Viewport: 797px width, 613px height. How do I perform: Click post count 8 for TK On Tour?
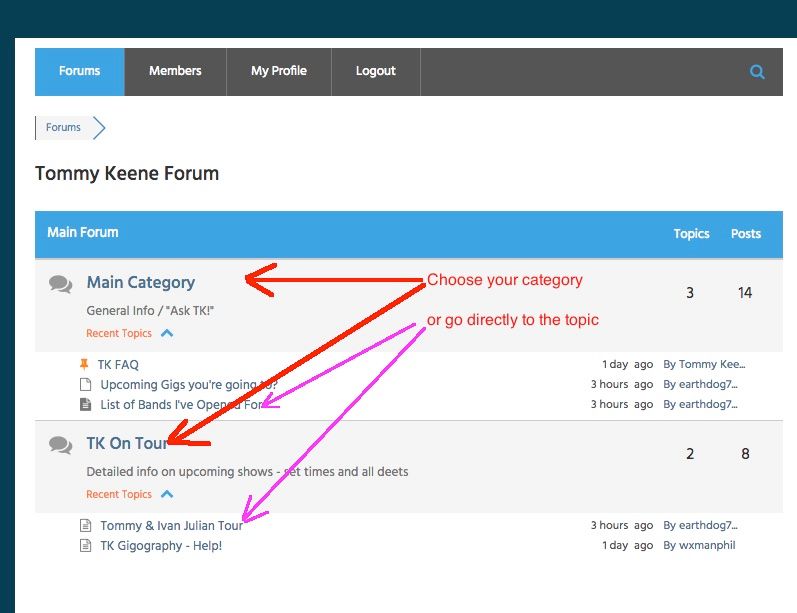pyautogui.click(x=745, y=453)
